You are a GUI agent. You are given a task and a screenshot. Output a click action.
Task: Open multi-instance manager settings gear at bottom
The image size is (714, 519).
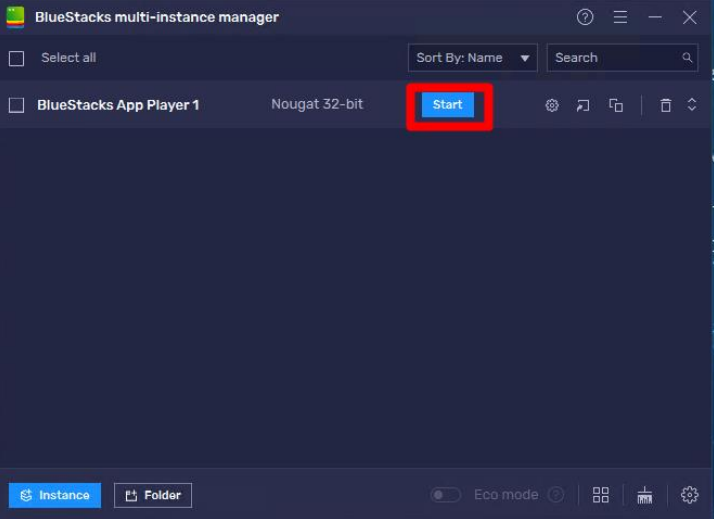point(689,495)
